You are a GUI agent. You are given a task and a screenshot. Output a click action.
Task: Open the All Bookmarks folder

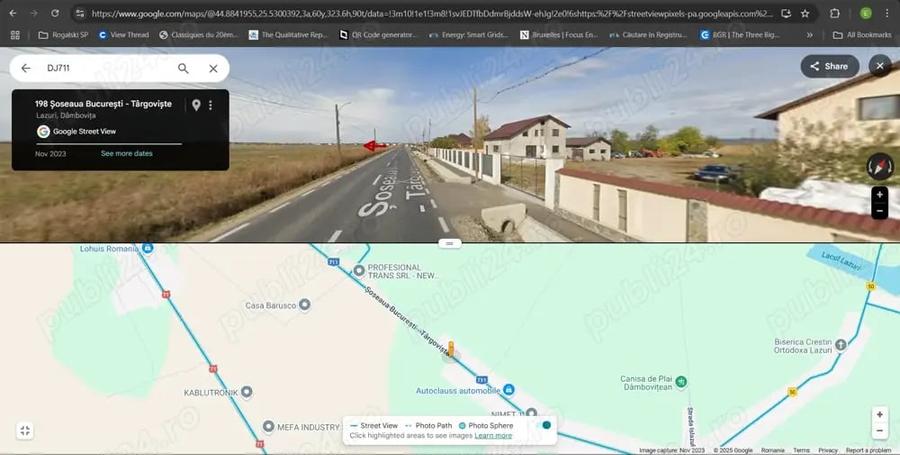[862, 35]
